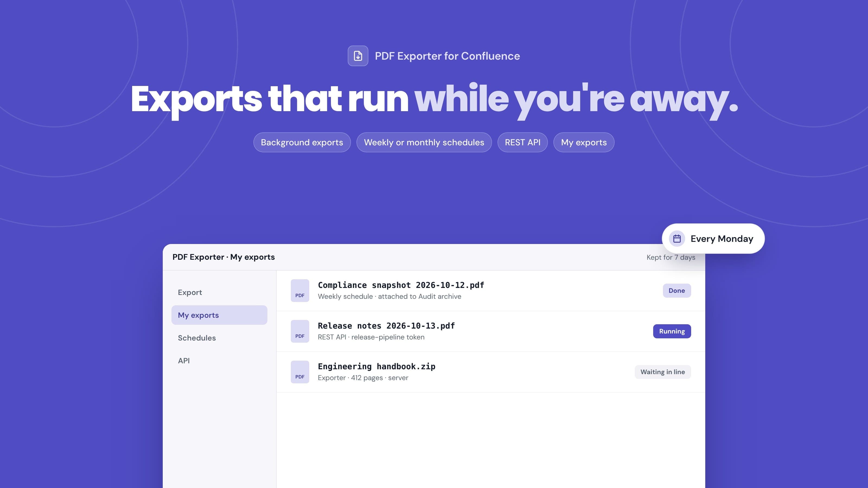Click 'REST API · release-pipeline token' text

[371, 337]
